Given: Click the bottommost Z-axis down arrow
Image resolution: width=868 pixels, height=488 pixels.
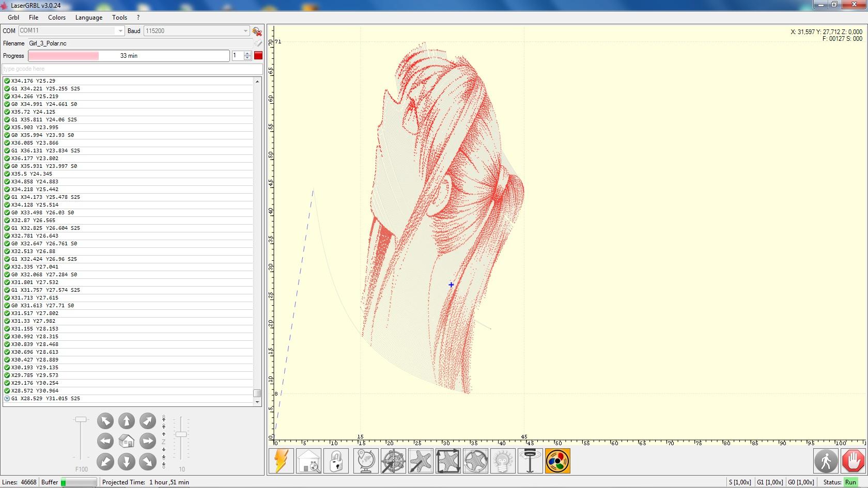Looking at the screenshot, I should pyautogui.click(x=164, y=465).
